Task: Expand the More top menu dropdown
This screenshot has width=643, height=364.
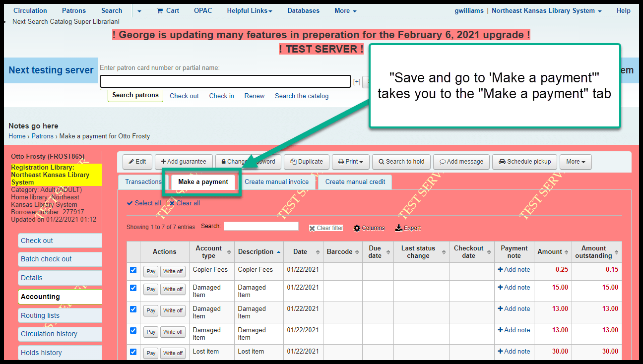Action: point(345,10)
